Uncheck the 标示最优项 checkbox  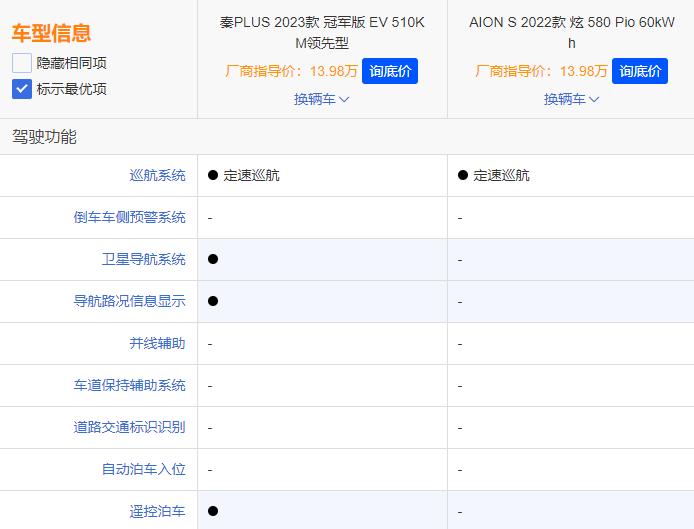[x=22, y=89]
